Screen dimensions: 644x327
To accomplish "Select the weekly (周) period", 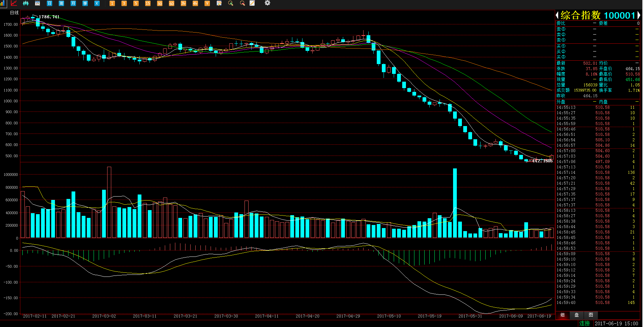I will point(61,3).
